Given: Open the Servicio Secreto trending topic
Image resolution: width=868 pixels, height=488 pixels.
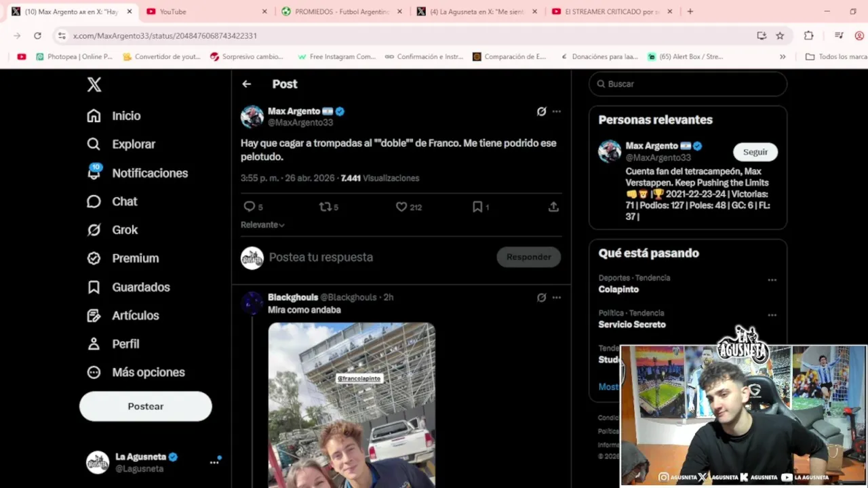Looking at the screenshot, I should click(x=632, y=325).
